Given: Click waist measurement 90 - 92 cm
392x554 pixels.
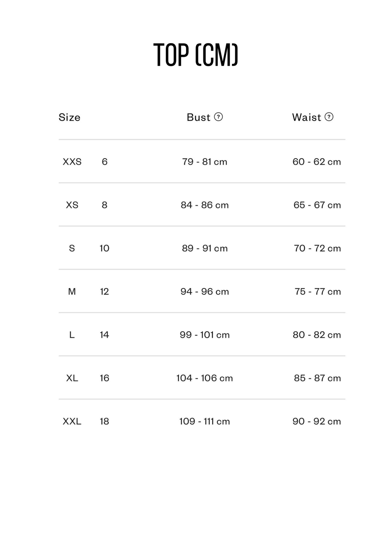Looking at the screenshot, I should (317, 422).
